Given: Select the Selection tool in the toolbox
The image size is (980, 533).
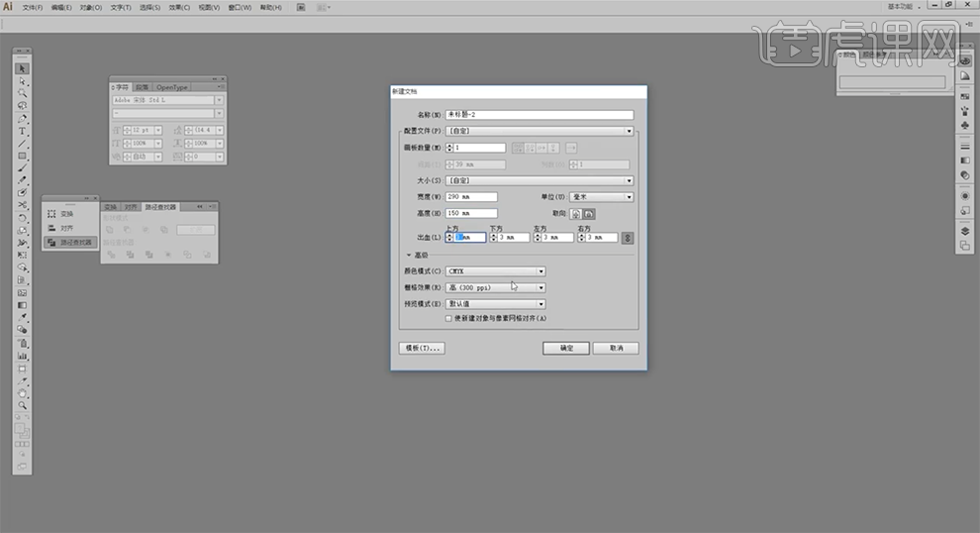Looking at the screenshot, I should tap(22, 68).
